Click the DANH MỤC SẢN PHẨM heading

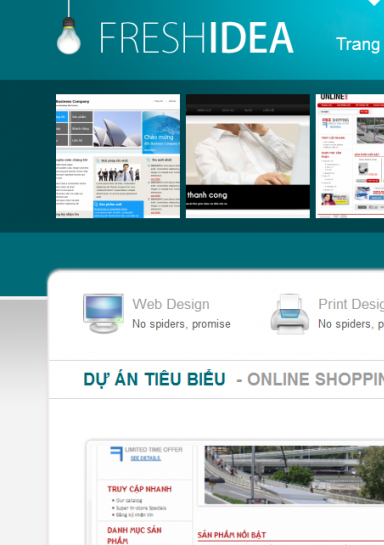point(134,535)
